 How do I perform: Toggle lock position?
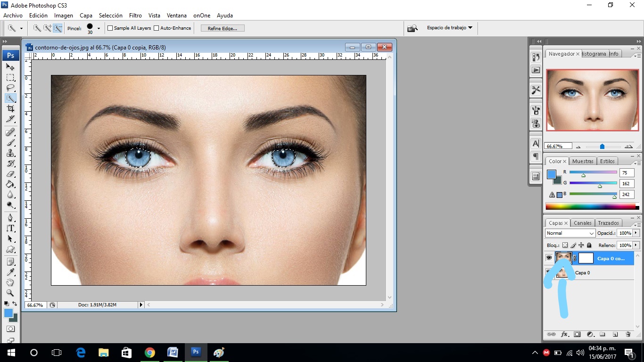[581, 246]
